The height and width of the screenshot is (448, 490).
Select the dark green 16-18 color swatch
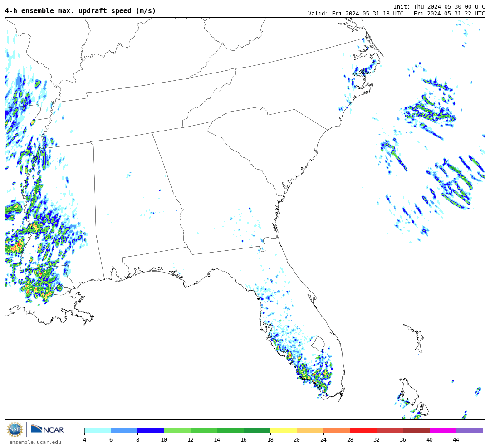[x=257, y=431]
